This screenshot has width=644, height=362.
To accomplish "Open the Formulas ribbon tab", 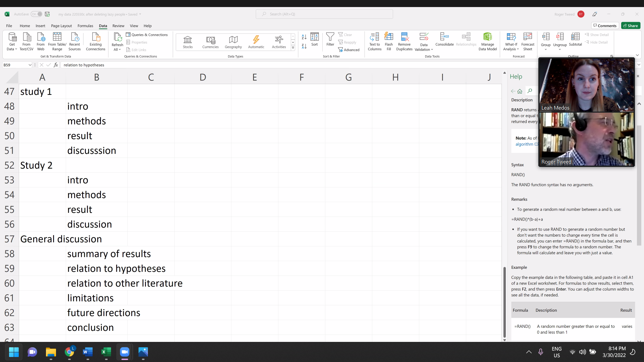I will click(x=85, y=26).
